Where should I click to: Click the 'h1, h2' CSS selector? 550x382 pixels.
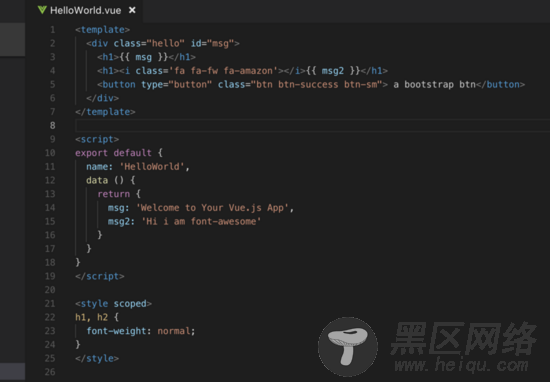pos(92,317)
